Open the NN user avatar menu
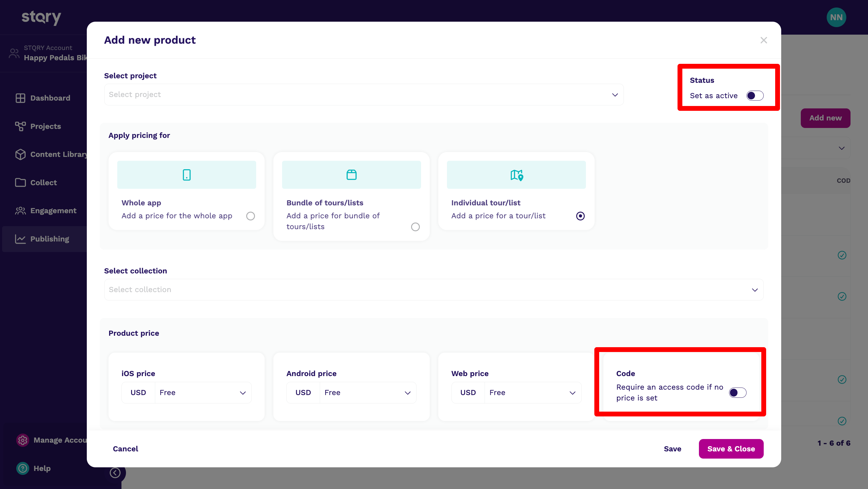The width and height of the screenshot is (868, 489). (x=836, y=17)
